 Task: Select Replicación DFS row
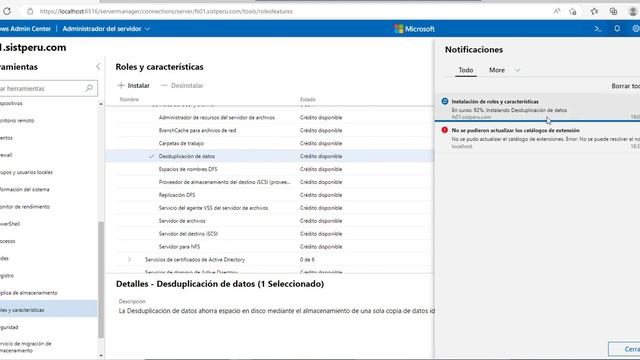click(x=269, y=195)
